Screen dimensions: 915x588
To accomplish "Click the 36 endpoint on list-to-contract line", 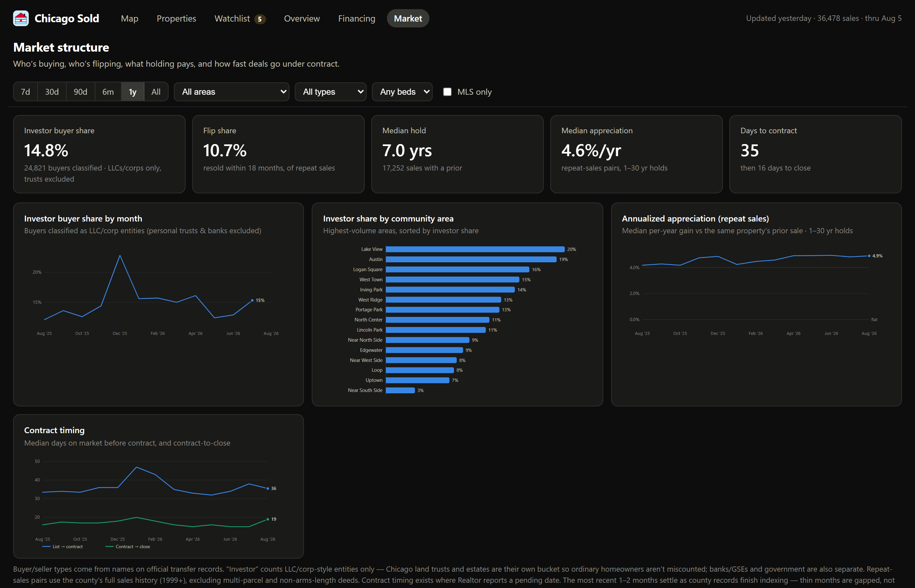I will click(x=268, y=488).
